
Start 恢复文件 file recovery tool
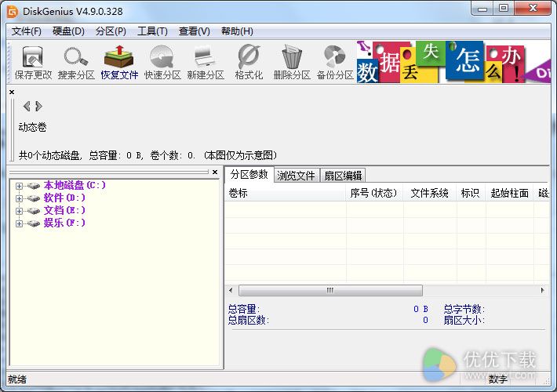click(119, 62)
